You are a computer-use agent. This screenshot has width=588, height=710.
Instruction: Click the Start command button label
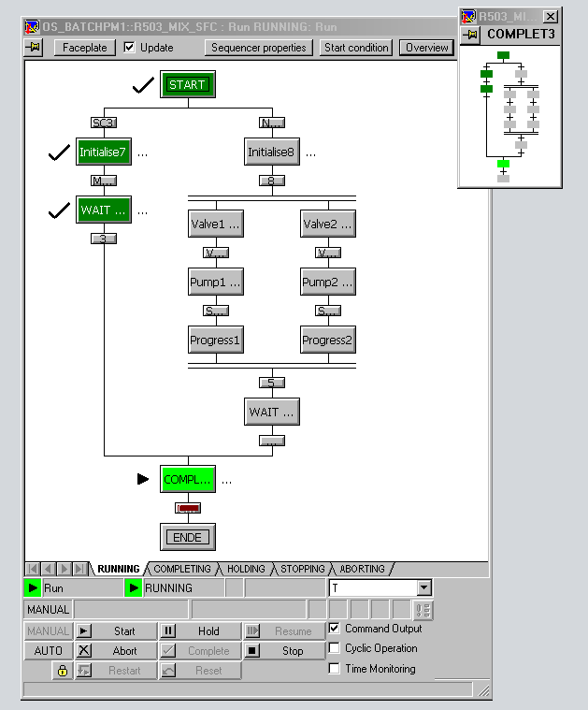(124, 631)
